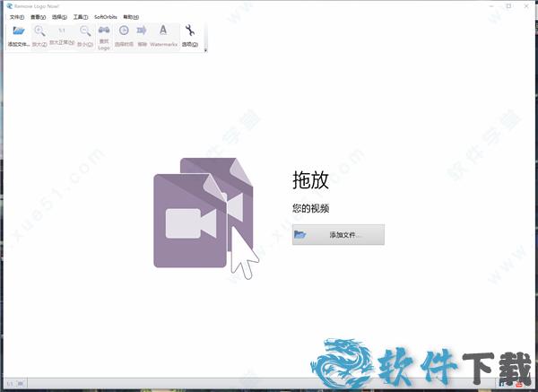Screen dimensions: 538x392
Task: Open Options with the wrench icon
Action: [x=190, y=30]
